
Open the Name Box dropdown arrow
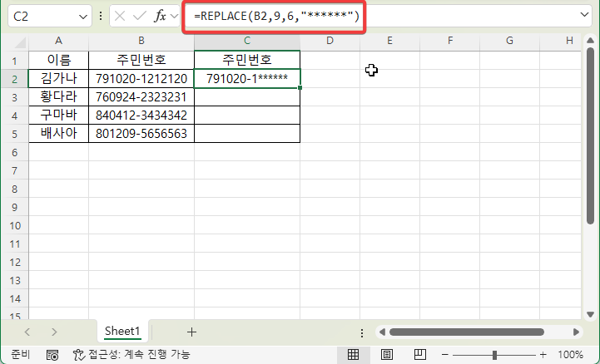(82, 17)
